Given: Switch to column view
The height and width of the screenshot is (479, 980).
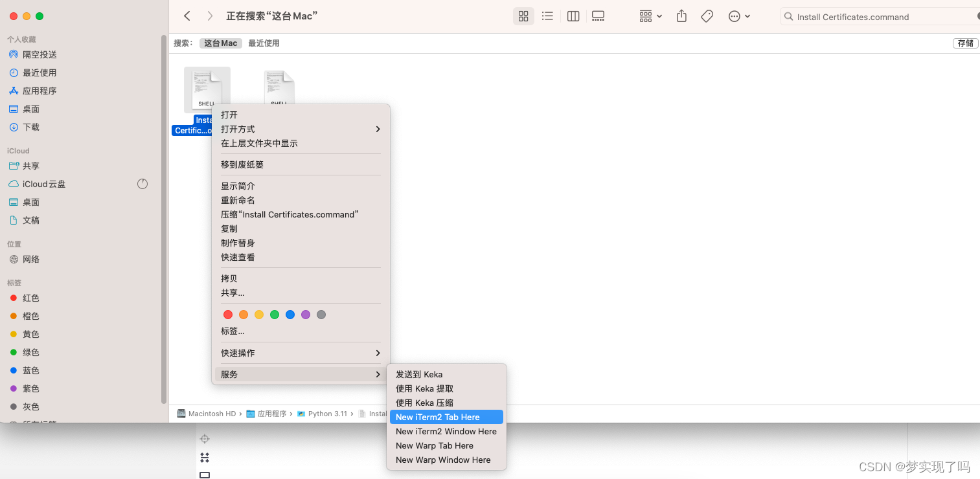Looking at the screenshot, I should click(573, 16).
